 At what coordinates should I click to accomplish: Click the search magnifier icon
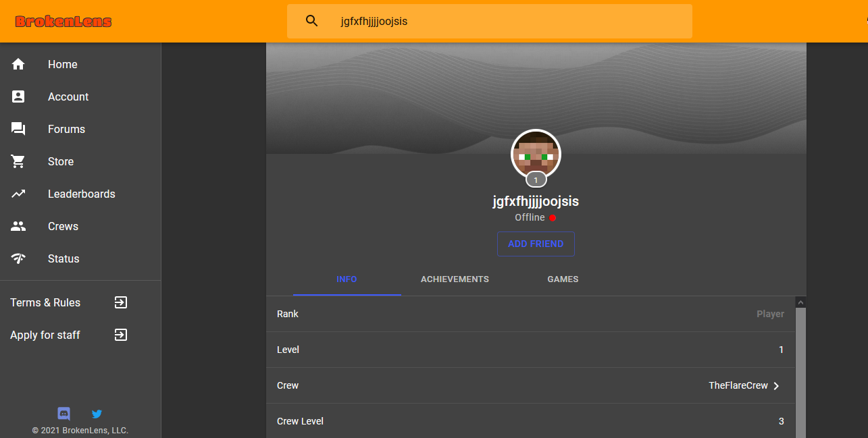(311, 21)
